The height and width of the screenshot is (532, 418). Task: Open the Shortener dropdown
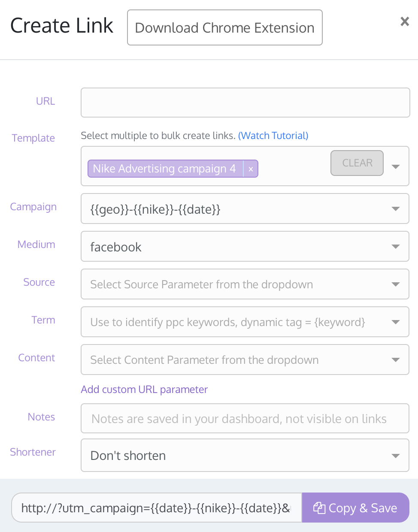[396, 456]
